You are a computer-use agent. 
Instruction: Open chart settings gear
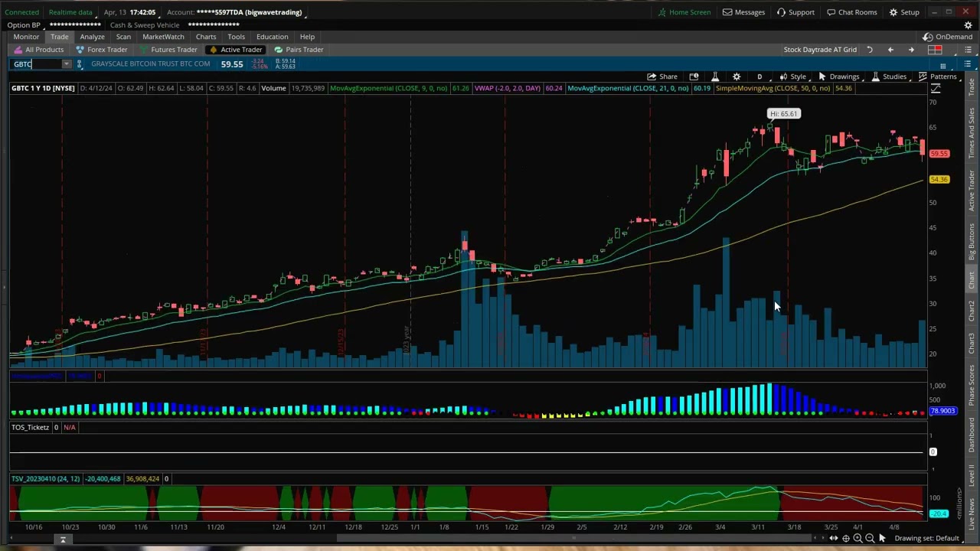pos(737,77)
